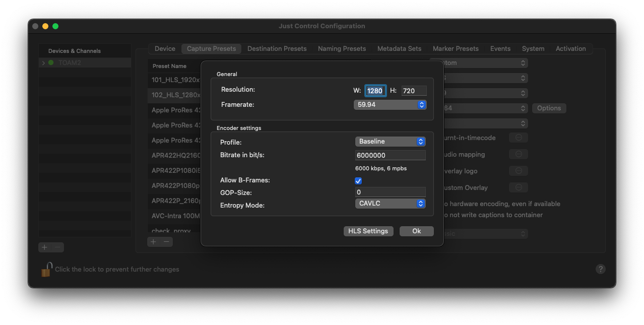Switch to the Capture Presets tab
This screenshot has height=325, width=644.
(211, 49)
